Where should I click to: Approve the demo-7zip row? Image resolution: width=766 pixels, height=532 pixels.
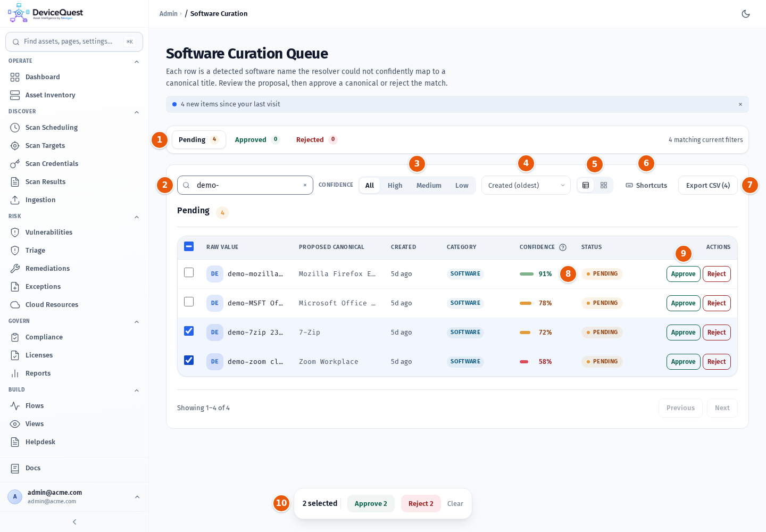click(x=683, y=332)
